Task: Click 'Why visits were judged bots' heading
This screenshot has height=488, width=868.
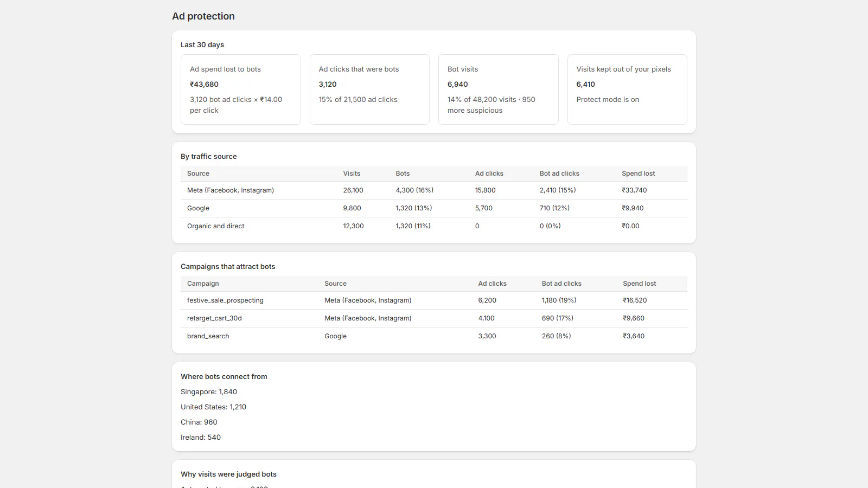Action: click(x=228, y=474)
